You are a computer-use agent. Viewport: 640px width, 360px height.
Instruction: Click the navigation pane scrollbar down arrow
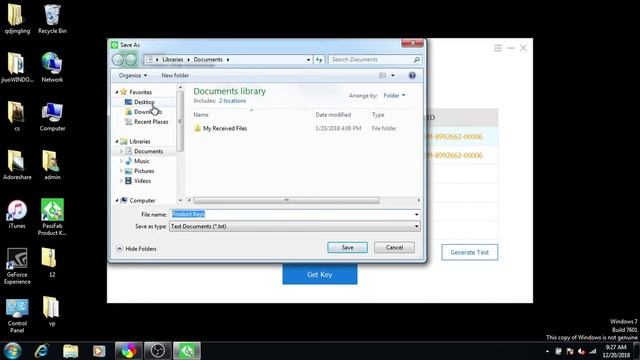point(180,200)
